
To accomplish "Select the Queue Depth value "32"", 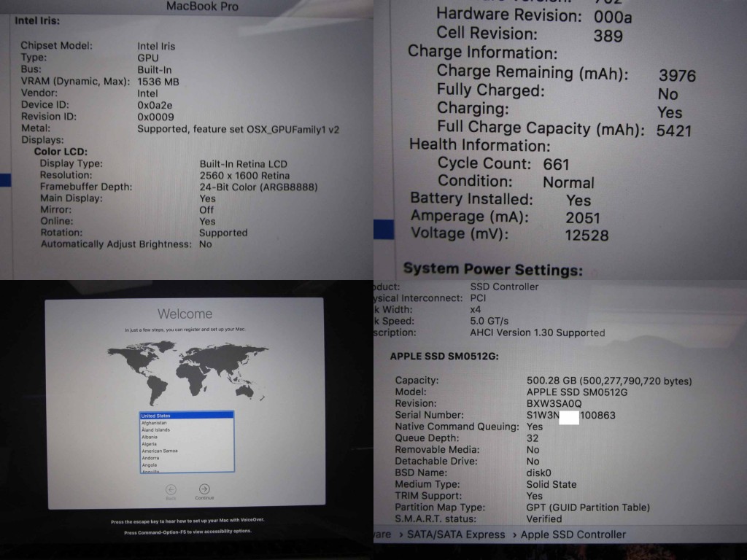I will pos(532,438).
